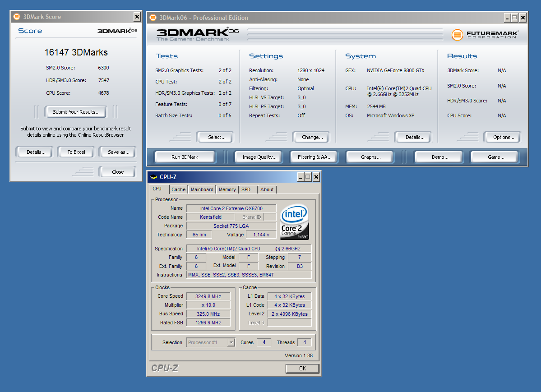Open the About tab in CPU-Z
This screenshot has width=541, height=392.
point(267,189)
